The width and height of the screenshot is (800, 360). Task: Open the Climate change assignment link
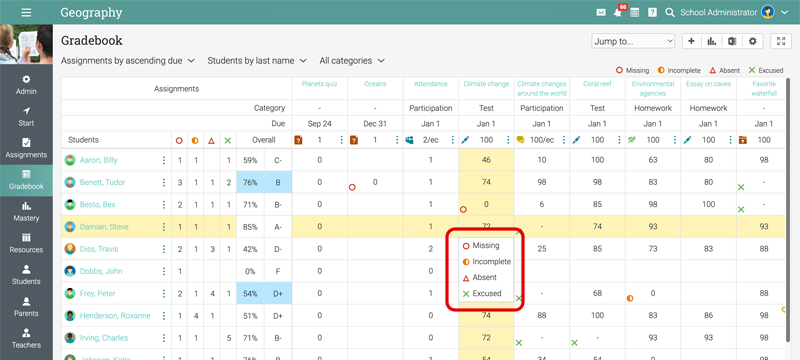[486, 84]
